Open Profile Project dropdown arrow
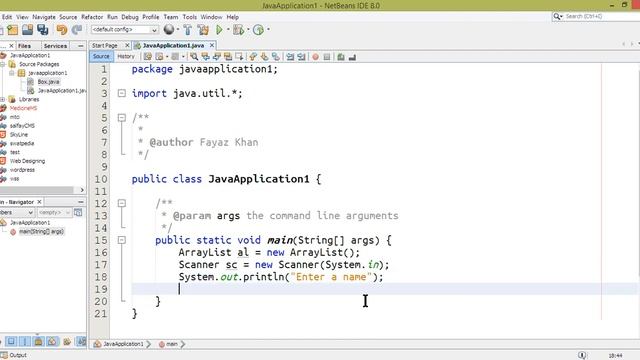Image resolution: width=640 pixels, height=360 pixels. click(268, 29)
